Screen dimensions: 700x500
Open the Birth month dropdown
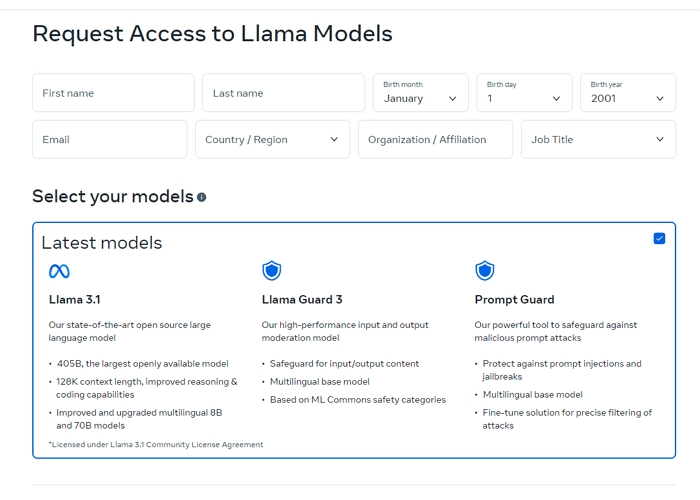[x=421, y=93]
